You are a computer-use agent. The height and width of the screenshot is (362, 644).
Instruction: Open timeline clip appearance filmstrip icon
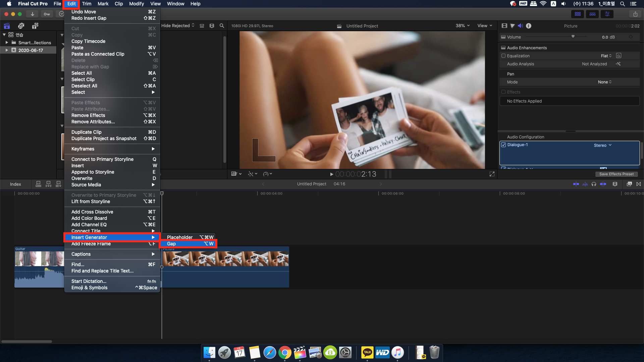(x=615, y=184)
